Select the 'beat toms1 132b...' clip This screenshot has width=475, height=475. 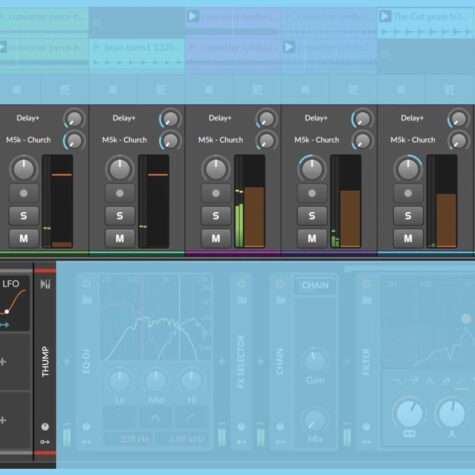click(x=137, y=55)
